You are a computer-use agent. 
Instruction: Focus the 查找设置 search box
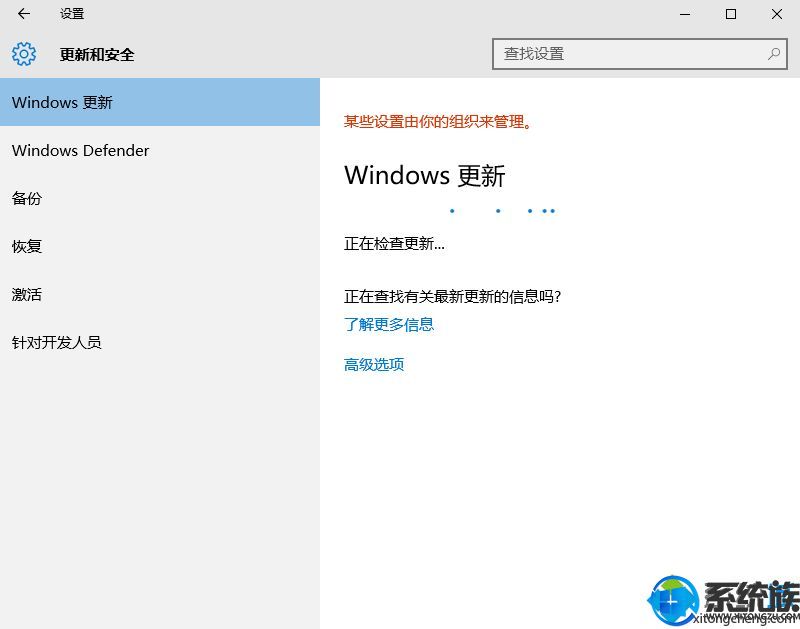tap(640, 54)
